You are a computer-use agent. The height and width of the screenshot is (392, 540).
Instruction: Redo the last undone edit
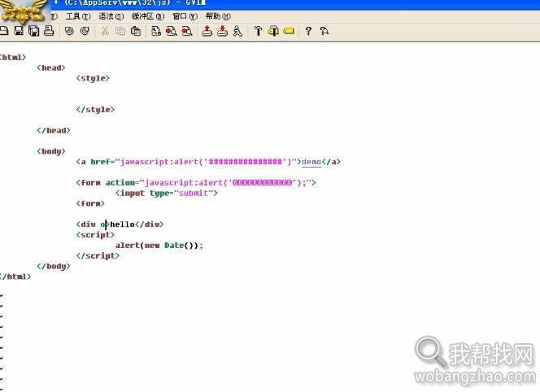(85, 32)
